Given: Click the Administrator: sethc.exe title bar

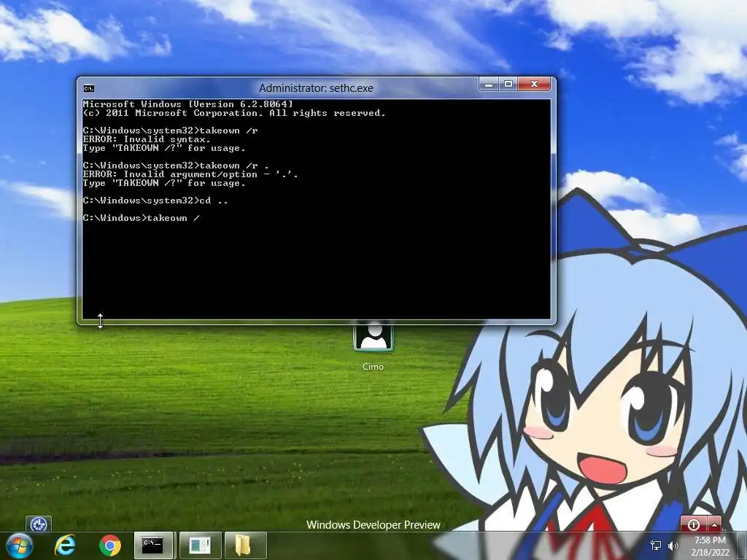Looking at the screenshot, I should 316,88.
